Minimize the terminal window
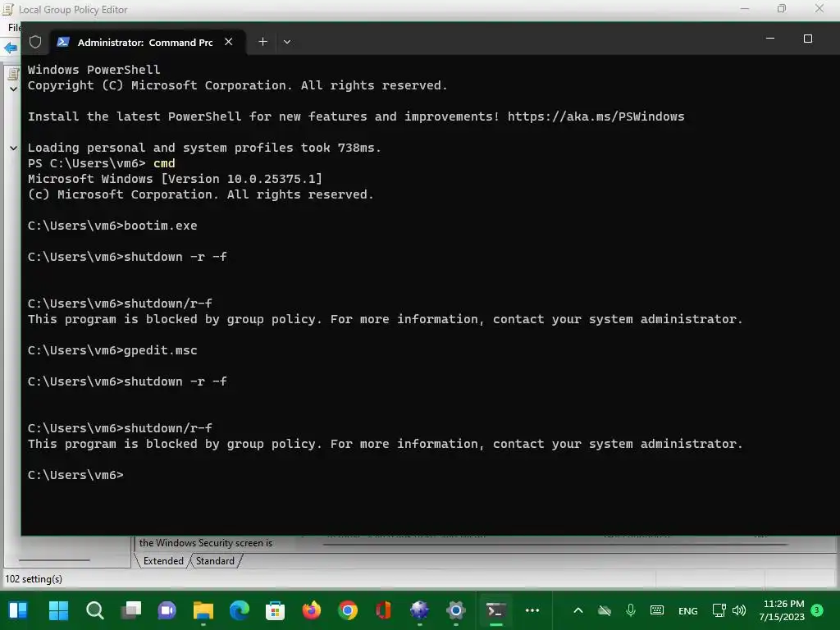840x630 pixels. tap(770, 39)
